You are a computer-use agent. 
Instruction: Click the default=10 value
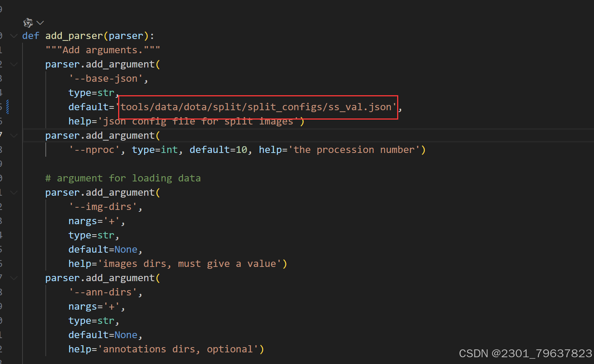point(218,150)
